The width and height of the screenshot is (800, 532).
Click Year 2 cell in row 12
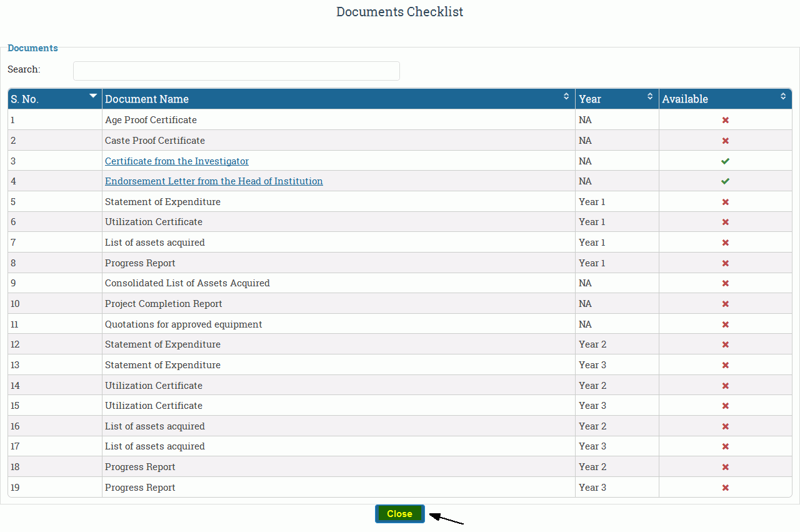point(617,344)
